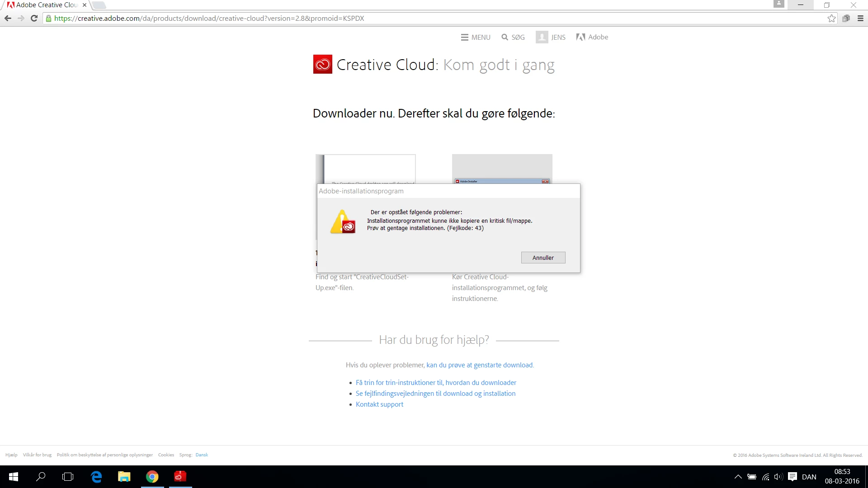Click the Cookies footer link
This screenshot has height=488, width=868.
pyautogui.click(x=166, y=455)
